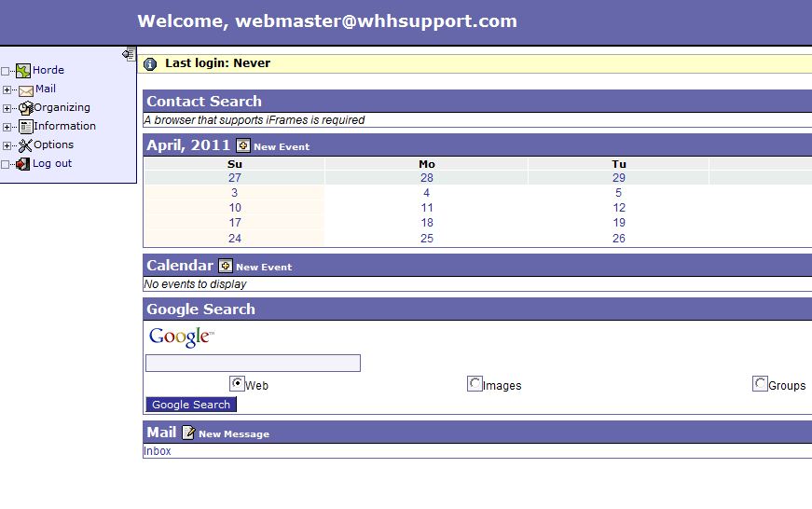Select the Images radio button
Image resolution: width=812 pixels, height=509 pixels.
coord(475,384)
